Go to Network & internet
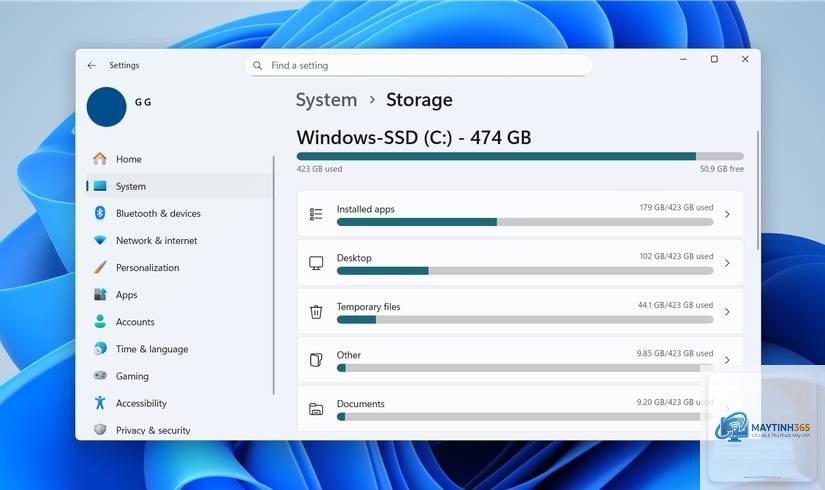 pos(179,240)
